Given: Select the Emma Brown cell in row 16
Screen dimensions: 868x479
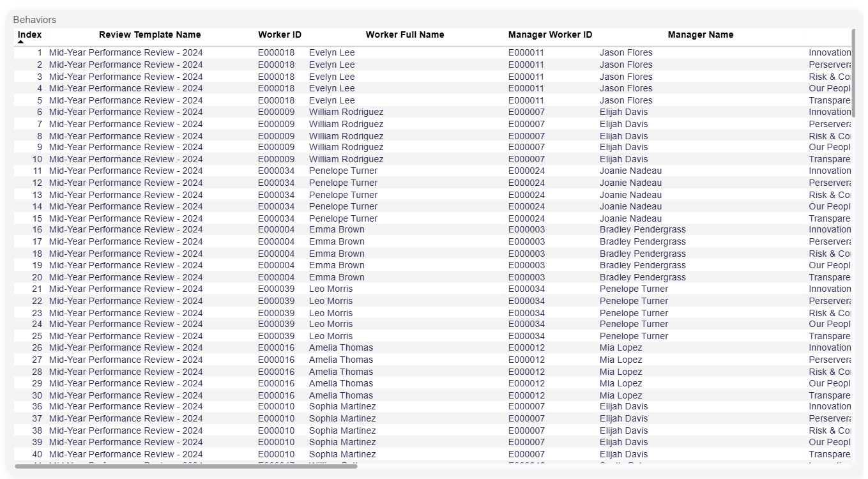Looking at the screenshot, I should pos(337,229).
